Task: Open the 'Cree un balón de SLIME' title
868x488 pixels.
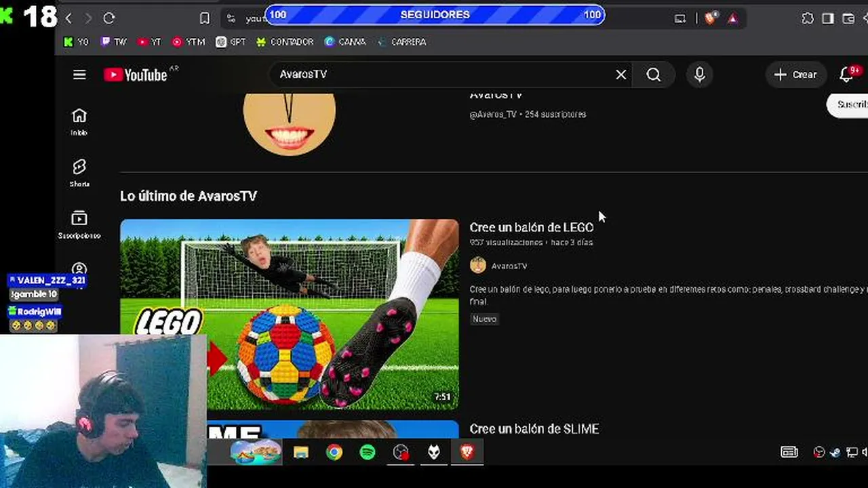Action: (x=534, y=429)
